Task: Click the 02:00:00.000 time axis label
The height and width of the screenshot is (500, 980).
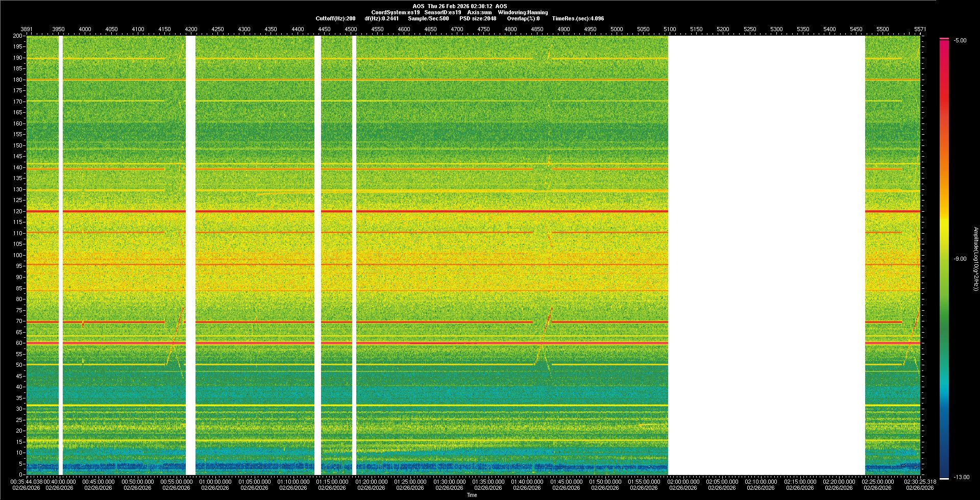Action: click(683, 481)
